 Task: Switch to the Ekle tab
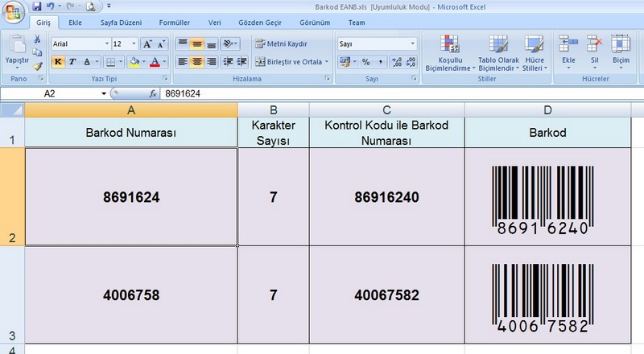[x=75, y=23]
